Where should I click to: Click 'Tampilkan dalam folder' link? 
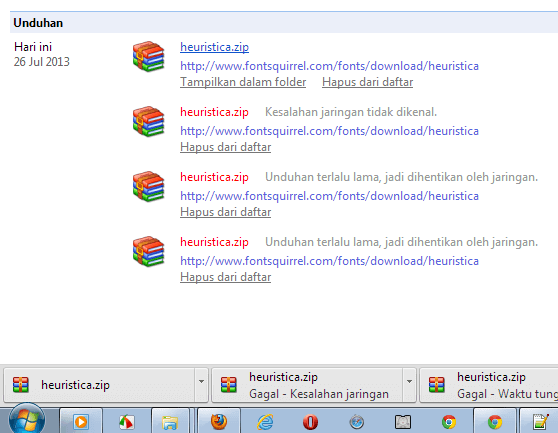point(243,82)
